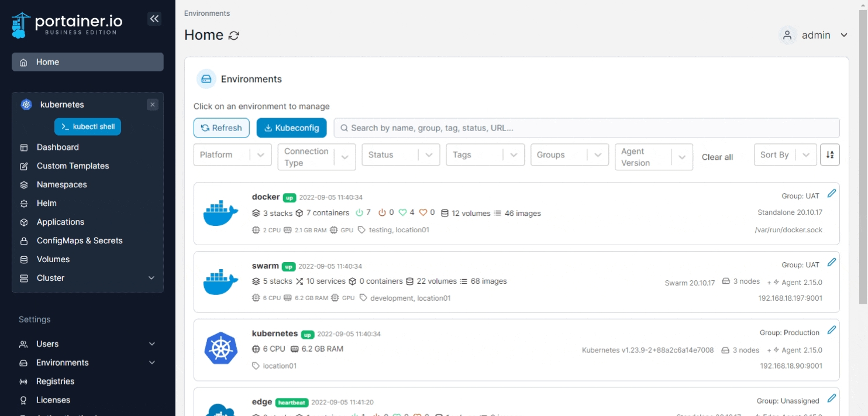Click the refresh icon beside Home title
The width and height of the screenshot is (868, 416).
[234, 36]
